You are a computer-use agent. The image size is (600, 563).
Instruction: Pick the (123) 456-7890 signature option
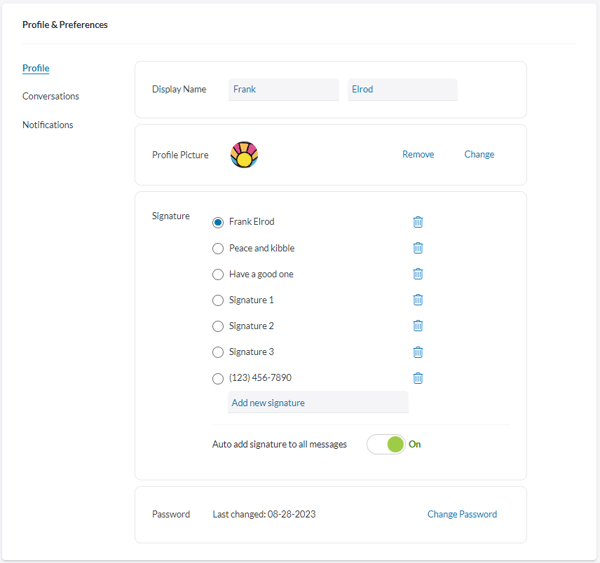(218, 379)
